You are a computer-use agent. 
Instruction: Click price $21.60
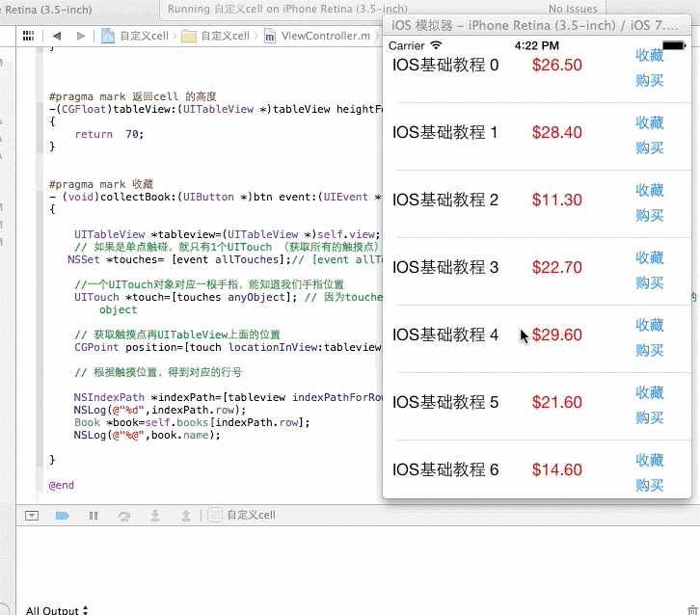(556, 403)
